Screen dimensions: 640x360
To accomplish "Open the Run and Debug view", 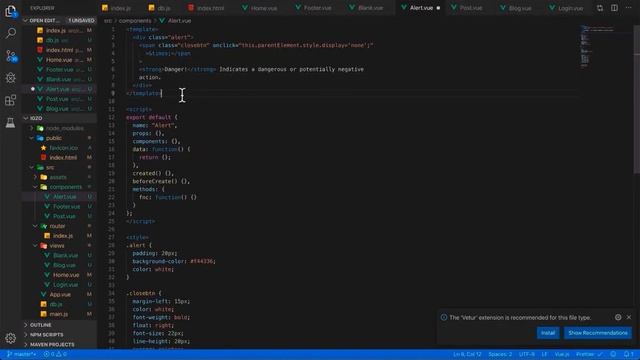I will 11,78.
